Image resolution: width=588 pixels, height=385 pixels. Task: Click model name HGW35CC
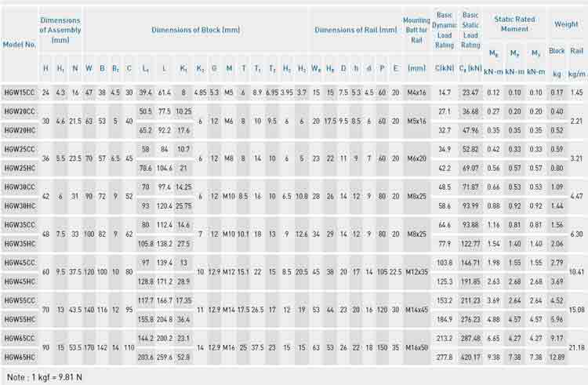tap(20, 225)
